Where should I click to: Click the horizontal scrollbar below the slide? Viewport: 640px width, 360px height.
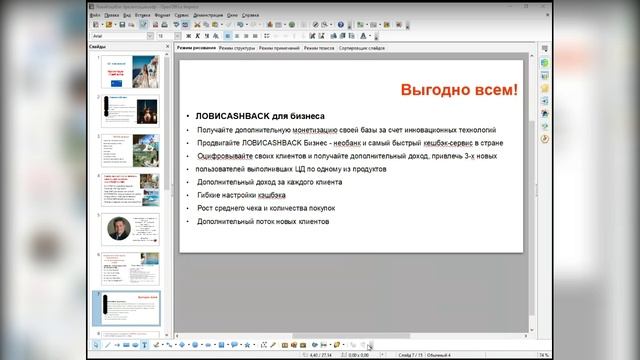point(351,336)
